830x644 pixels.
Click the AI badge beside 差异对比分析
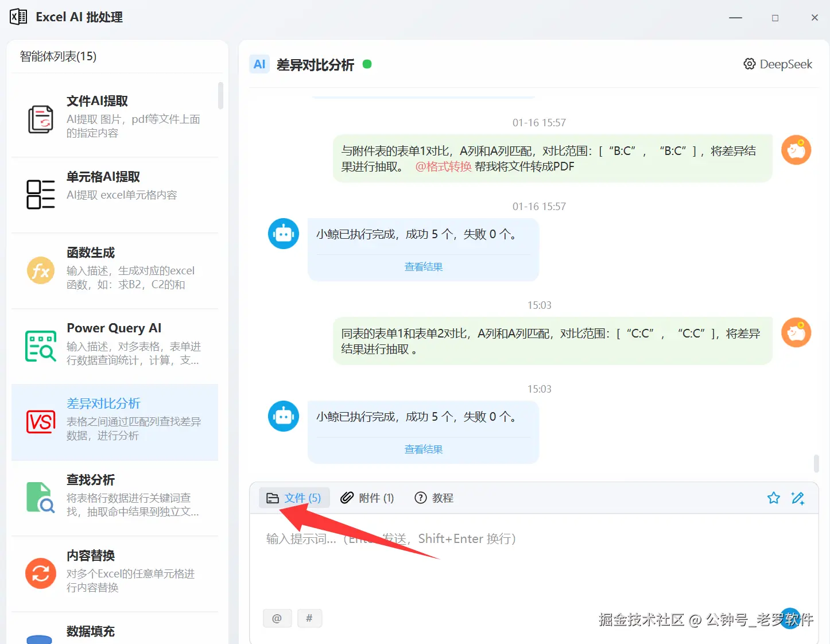coord(259,64)
